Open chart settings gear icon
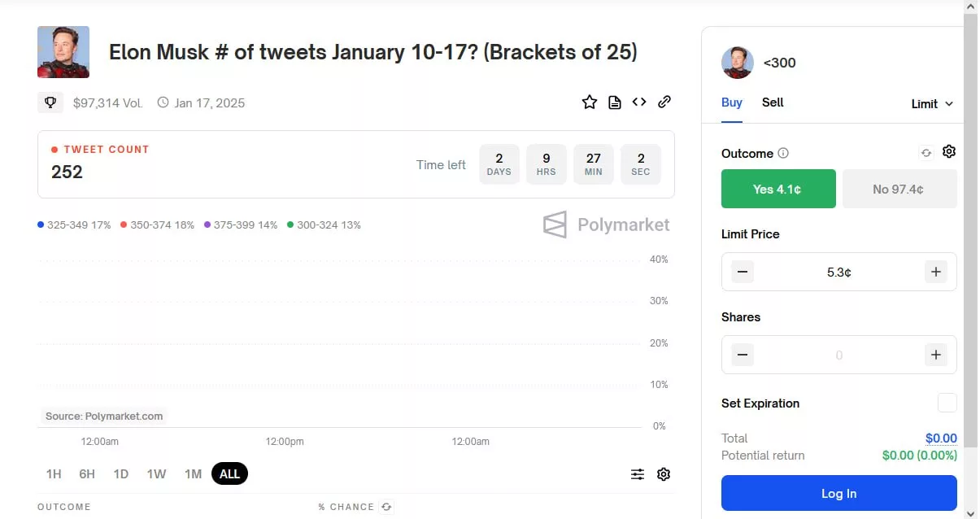Viewport: 980px width, 519px height. click(664, 474)
